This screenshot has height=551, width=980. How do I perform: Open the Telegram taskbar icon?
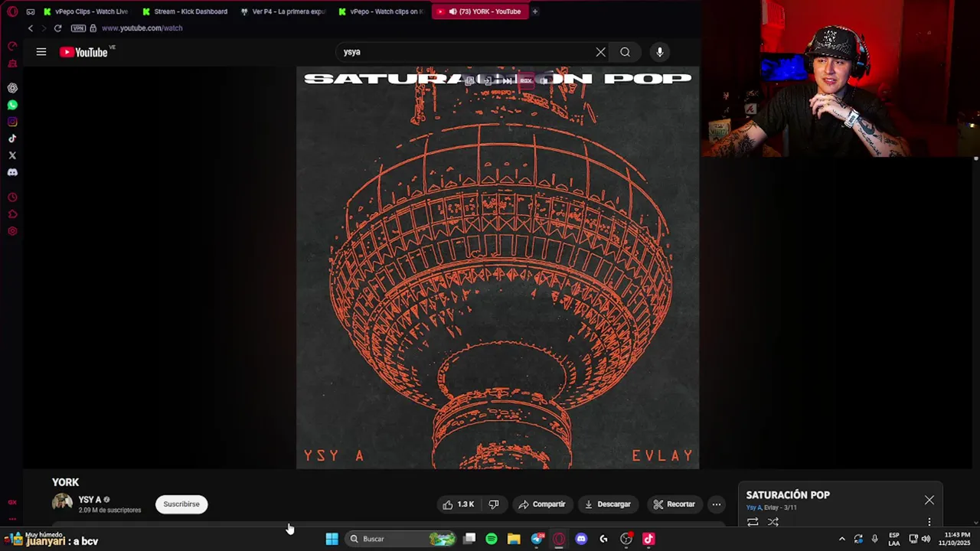pyautogui.click(x=537, y=539)
